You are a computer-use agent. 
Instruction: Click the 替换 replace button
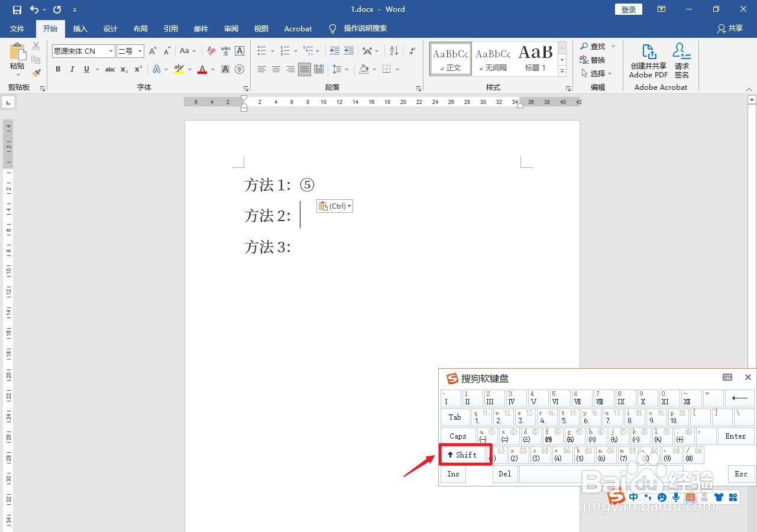(x=593, y=60)
